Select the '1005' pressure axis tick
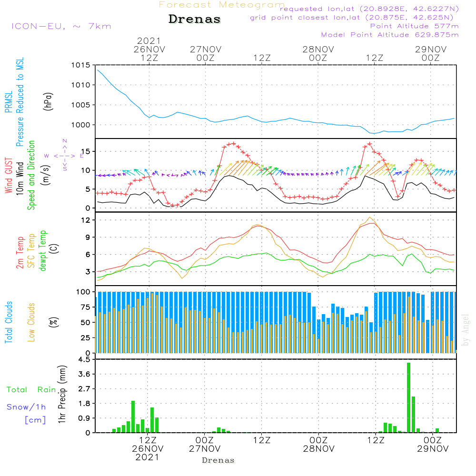 pos(81,105)
